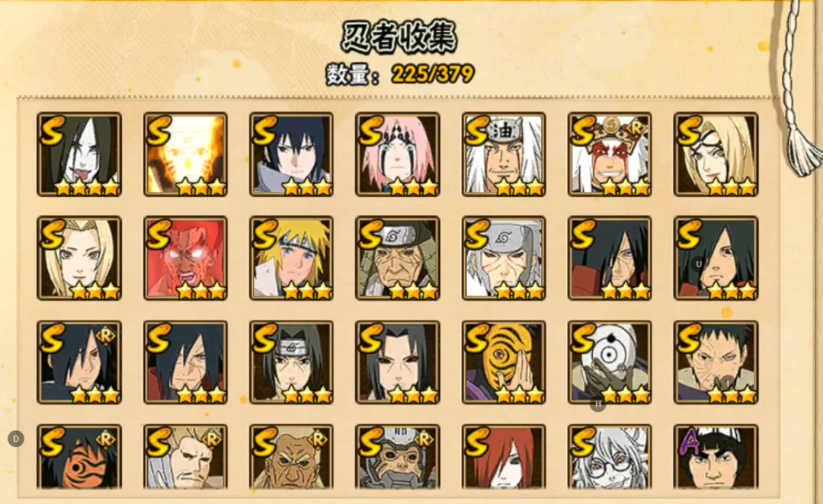The height and width of the screenshot is (504, 823).
Task: Choose the pink-haired Sakura ninja card
Action: (397, 155)
